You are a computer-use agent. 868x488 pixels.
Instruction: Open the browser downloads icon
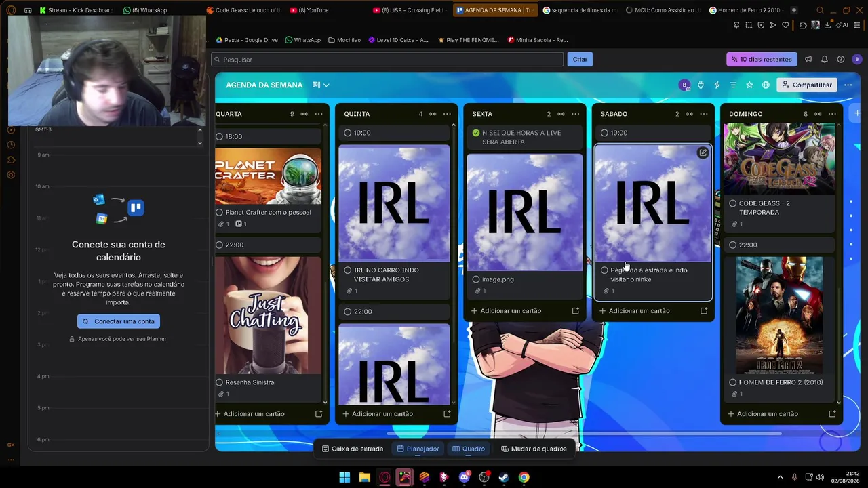828,25
